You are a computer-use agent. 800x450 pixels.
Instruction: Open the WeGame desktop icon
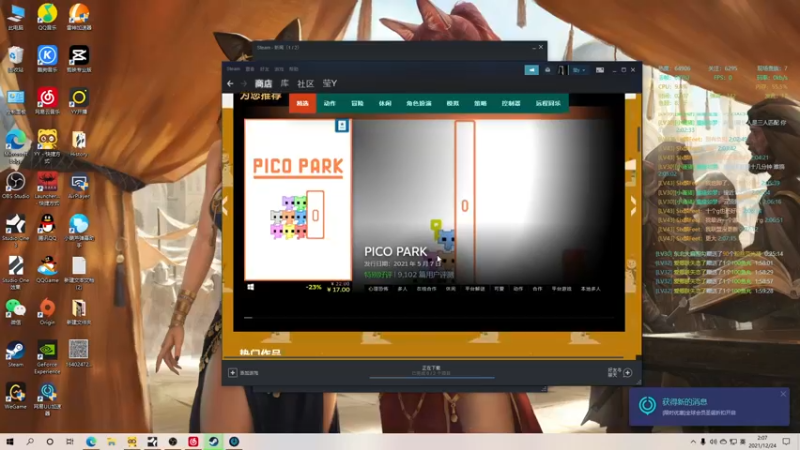tap(15, 396)
